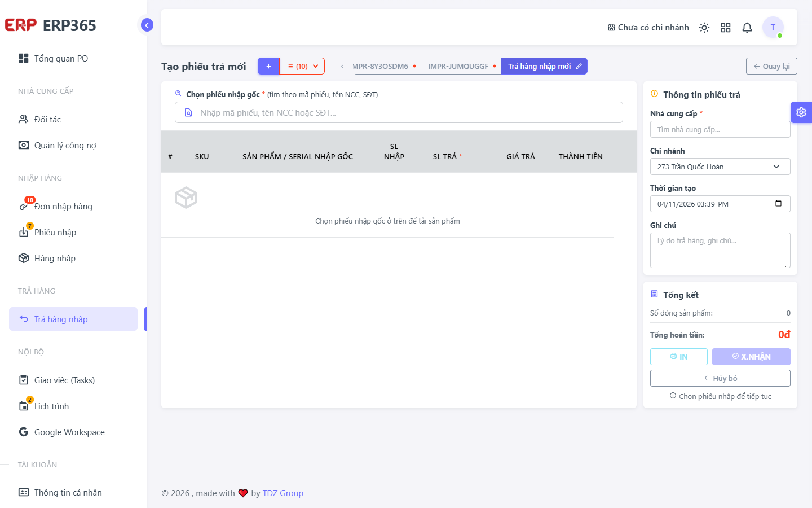Image resolution: width=812 pixels, height=508 pixels.
Task: Focus Tìm nhà cung cấp field
Action: tap(720, 129)
